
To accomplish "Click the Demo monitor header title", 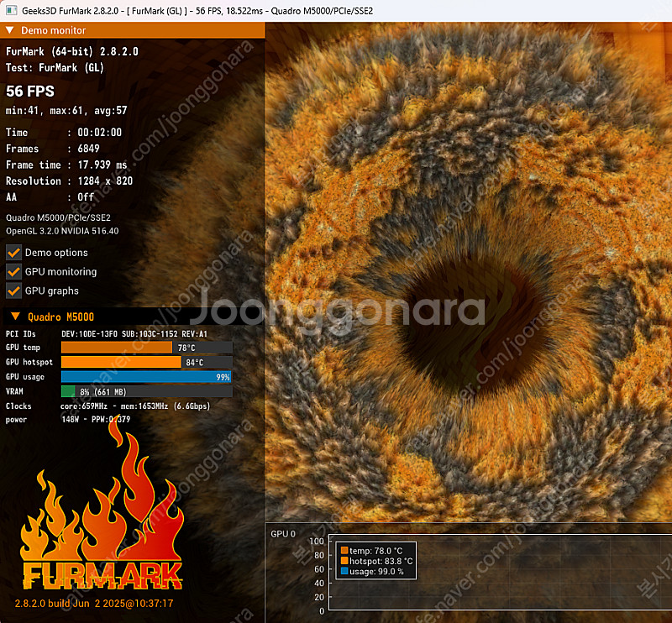I will [x=54, y=30].
